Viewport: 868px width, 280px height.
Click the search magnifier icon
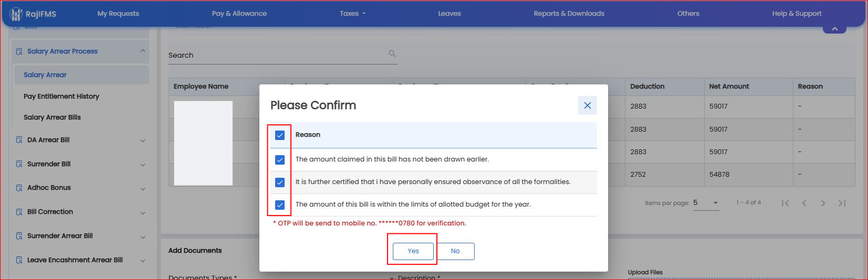click(392, 53)
